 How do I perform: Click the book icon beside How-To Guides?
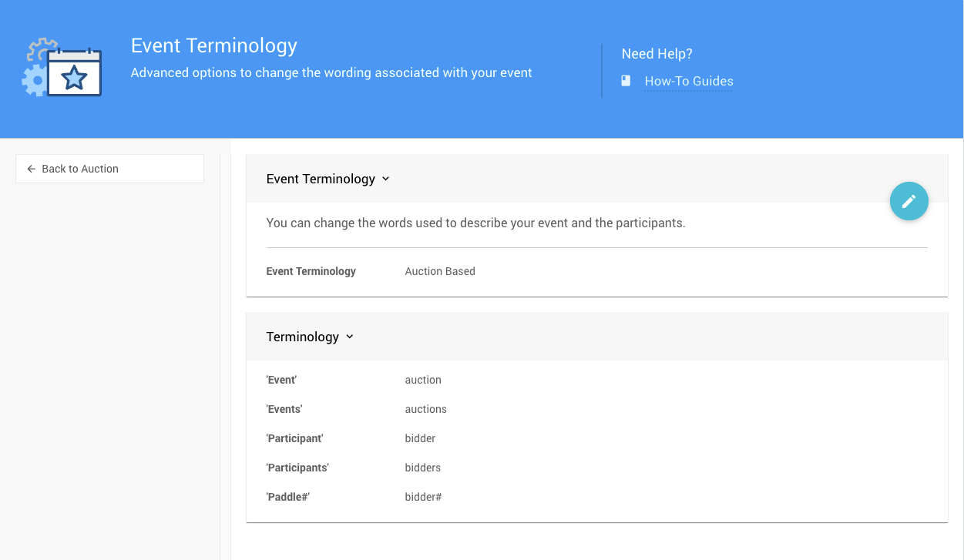click(626, 81)
